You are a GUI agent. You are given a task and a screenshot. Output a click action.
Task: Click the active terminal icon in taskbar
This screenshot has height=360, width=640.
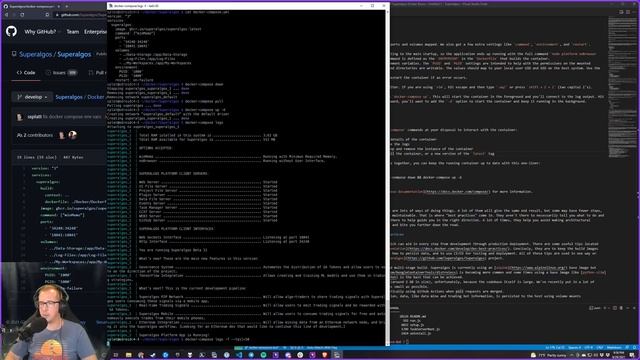click(x=337, y=355)
